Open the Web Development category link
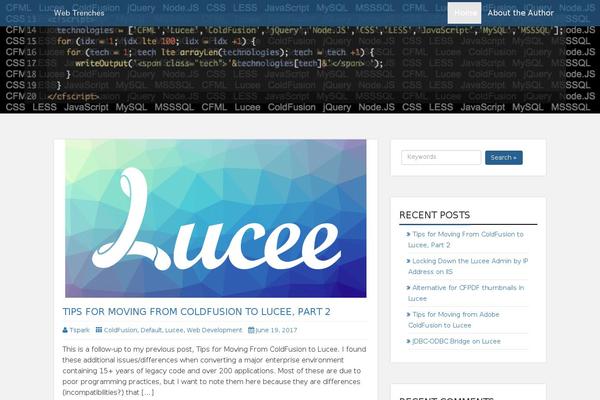The height and width of the screenshot is (400, 600). click(x=214, y=330)
